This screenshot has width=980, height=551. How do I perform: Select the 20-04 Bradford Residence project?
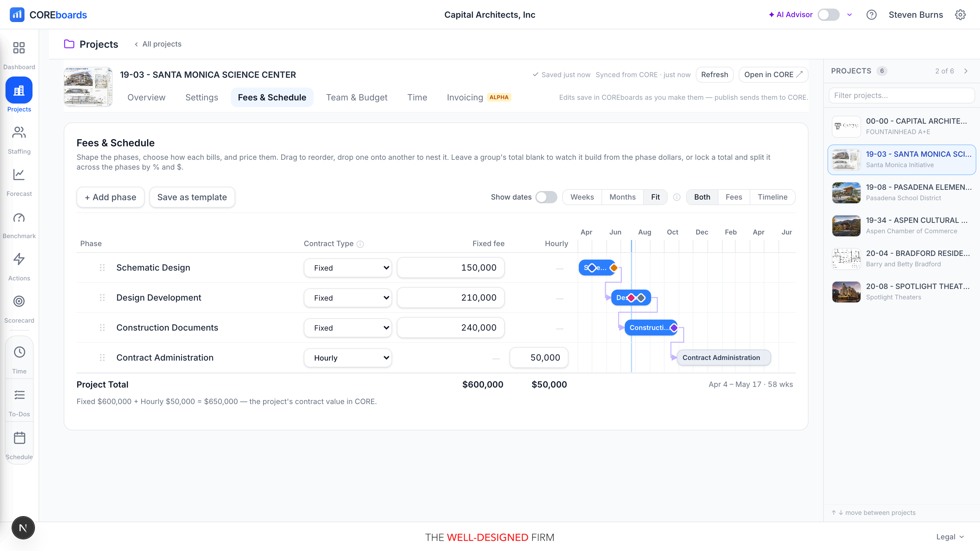tap(902, 259)
